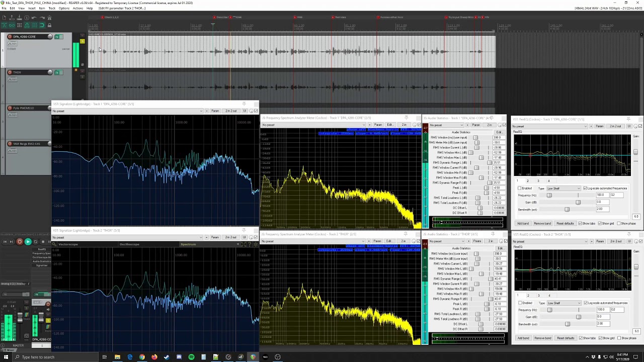Image resolution: width=644 pixels, height=362 pixels.
Task: Toggle the lock toolbar icon
Action: 49,25
